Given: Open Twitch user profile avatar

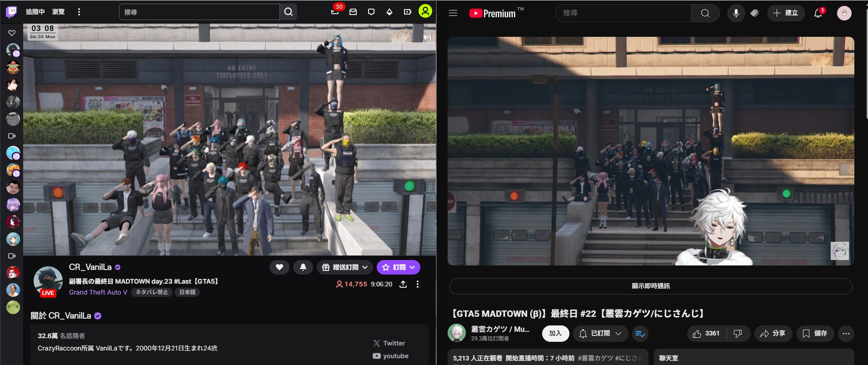Looking at the screenshot, I should point(425,11).
